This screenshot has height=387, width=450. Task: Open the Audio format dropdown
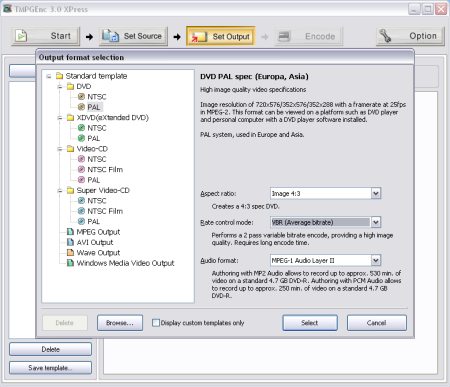click(376, 260)
